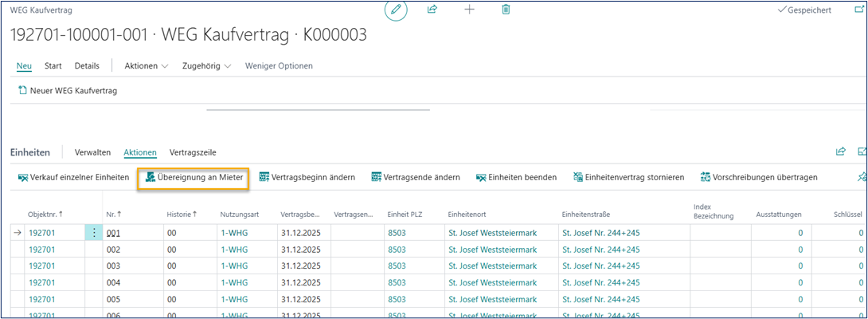
Task: Select Verwalten in Einheiten section
Action: pyautogui.click(x=92, y=152)
